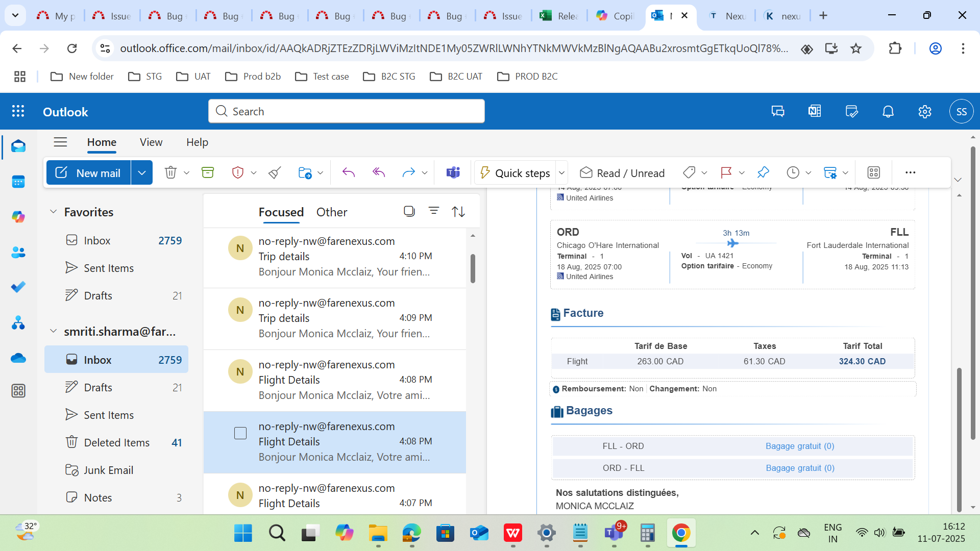Forward the message
The height and width of the screenshot is (551, 980).
(x=408, y=172)
